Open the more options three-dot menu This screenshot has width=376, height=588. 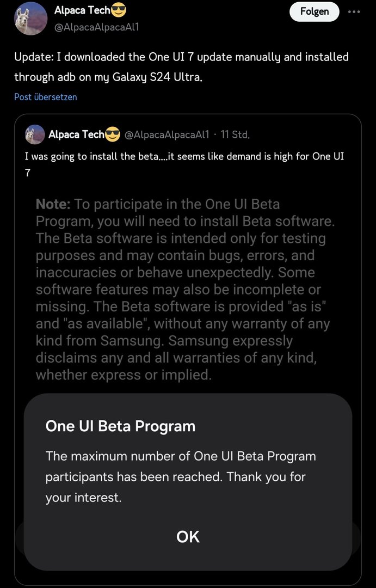(354, 11)
